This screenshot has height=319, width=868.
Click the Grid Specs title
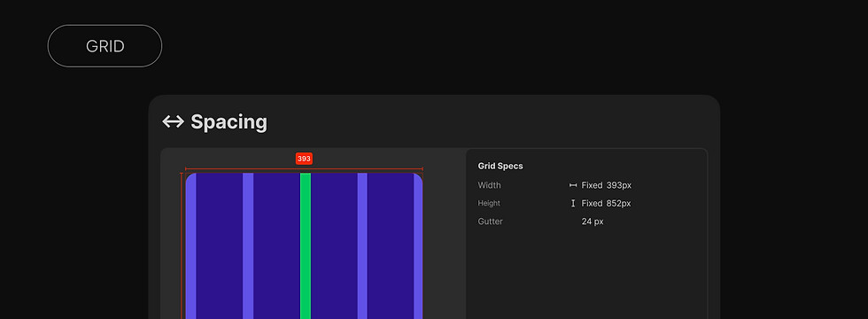click(x=500, y=167)
